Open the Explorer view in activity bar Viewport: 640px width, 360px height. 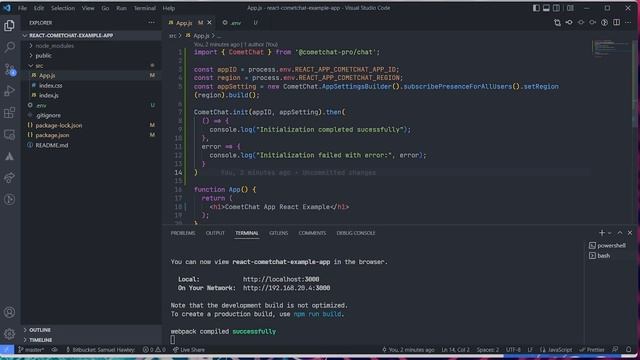(9, 26)
